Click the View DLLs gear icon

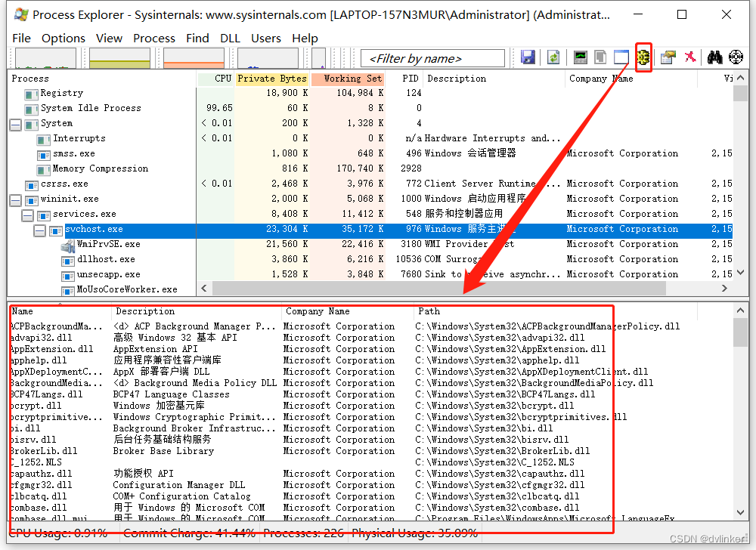[643, 57]
